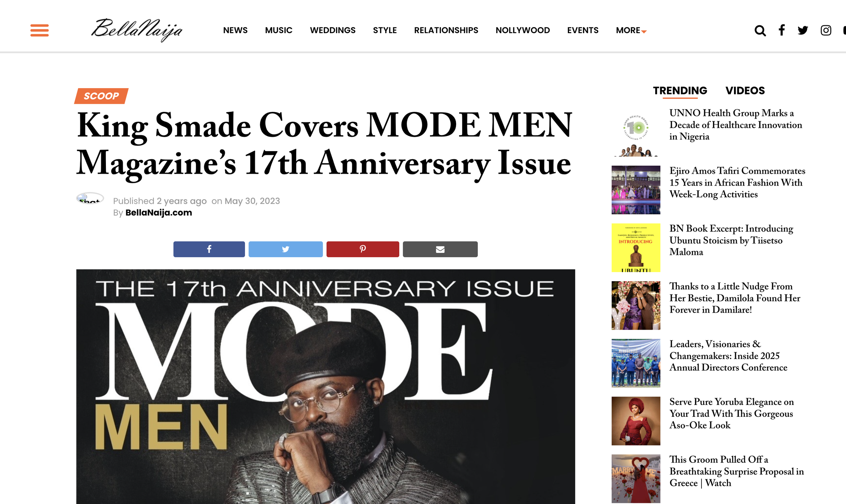Open the NOLLYWOOD menu item
846x504 pixels.
[x=522, y=30]
